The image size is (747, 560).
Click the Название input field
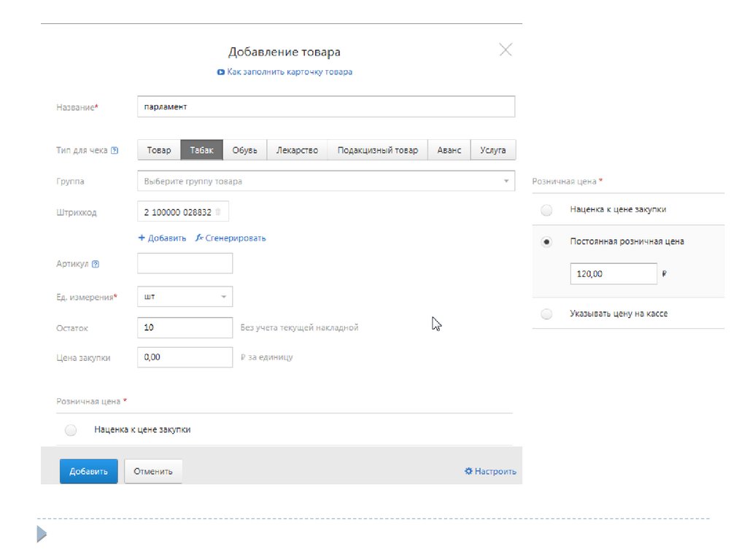[x=325, y=106]
